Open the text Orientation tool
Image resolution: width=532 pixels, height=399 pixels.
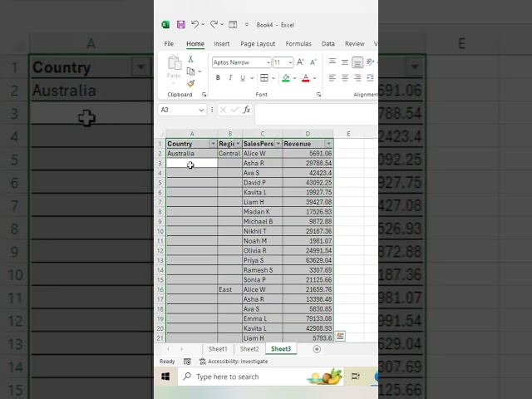370,62
